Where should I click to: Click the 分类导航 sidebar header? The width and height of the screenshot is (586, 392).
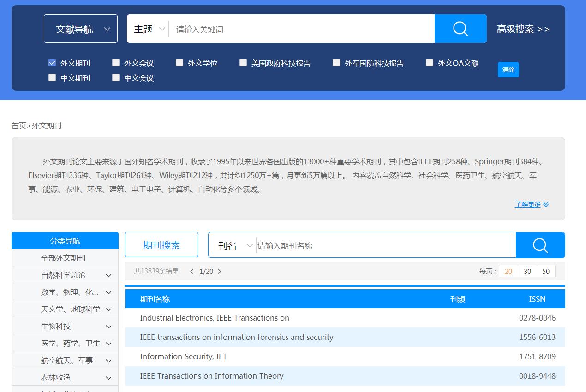tap(65, 240)
